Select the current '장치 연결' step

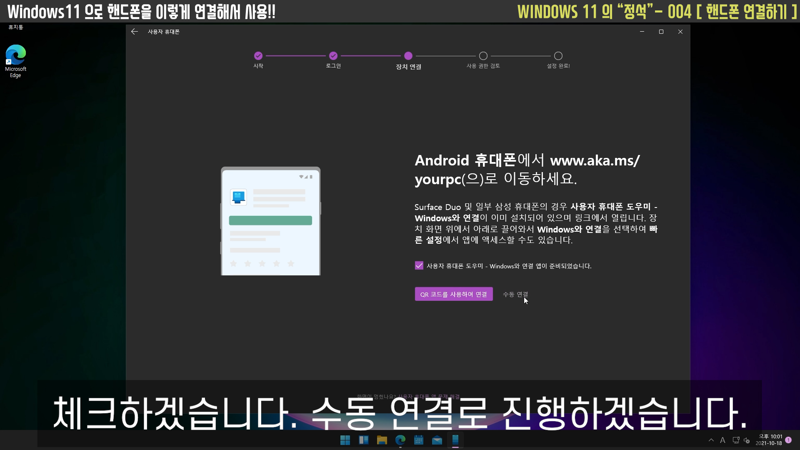pos(408,56)
